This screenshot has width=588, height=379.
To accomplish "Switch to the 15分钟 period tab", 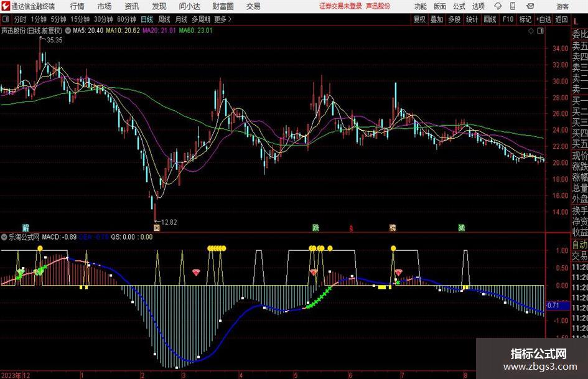I will [x=80, y=19].
